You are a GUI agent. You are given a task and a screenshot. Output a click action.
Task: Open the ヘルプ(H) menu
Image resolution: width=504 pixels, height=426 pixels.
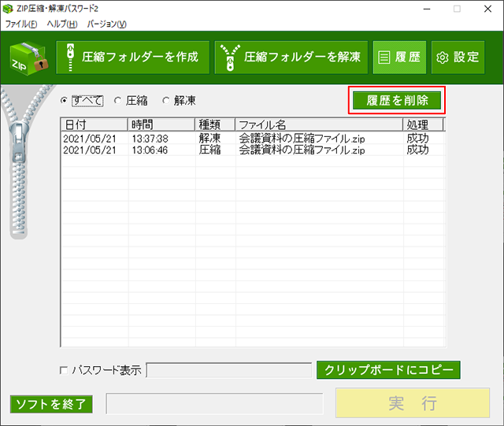point(62,24)
